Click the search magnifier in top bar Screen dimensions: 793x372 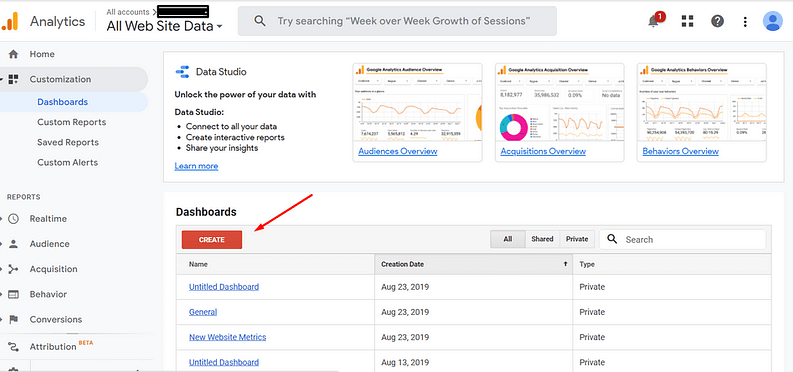pyautogui.click(x=259, y=21)
